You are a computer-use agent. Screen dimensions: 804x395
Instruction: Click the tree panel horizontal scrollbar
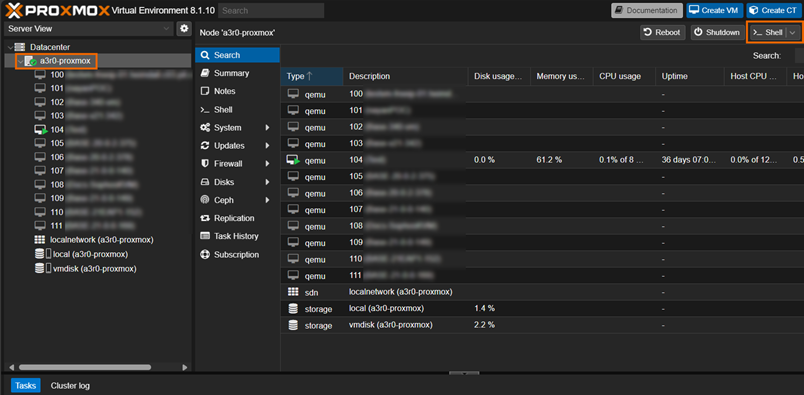(85, 367)
